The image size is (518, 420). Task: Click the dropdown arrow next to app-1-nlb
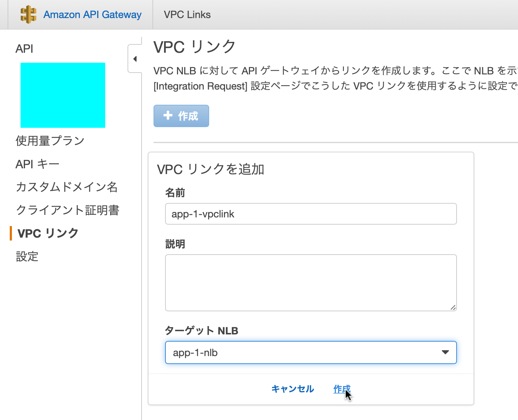tap(445, 352)
